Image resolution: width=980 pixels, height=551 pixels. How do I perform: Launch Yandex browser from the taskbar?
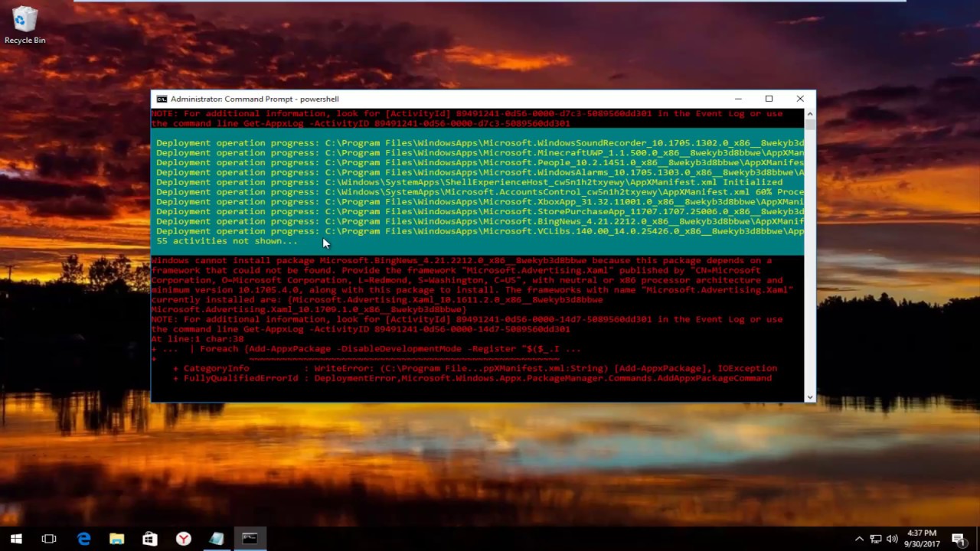pyautogui.click(x=183, y=539)
